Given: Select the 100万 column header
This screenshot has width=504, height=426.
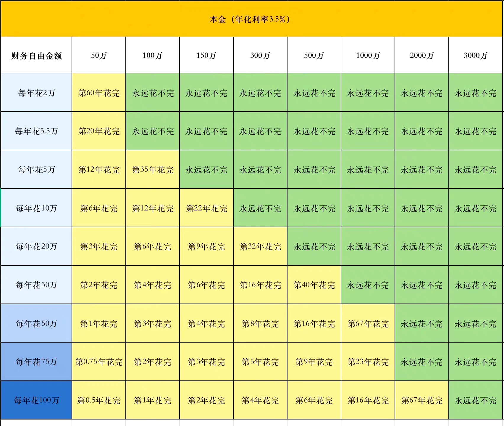Looking at the screenshot, I should [x=153, y=55].
